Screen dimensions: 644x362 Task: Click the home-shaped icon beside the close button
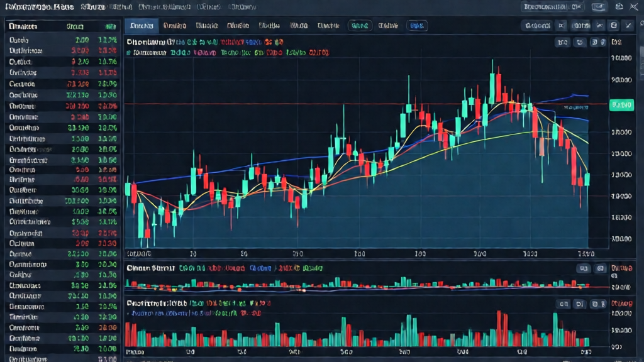(619, 6)
